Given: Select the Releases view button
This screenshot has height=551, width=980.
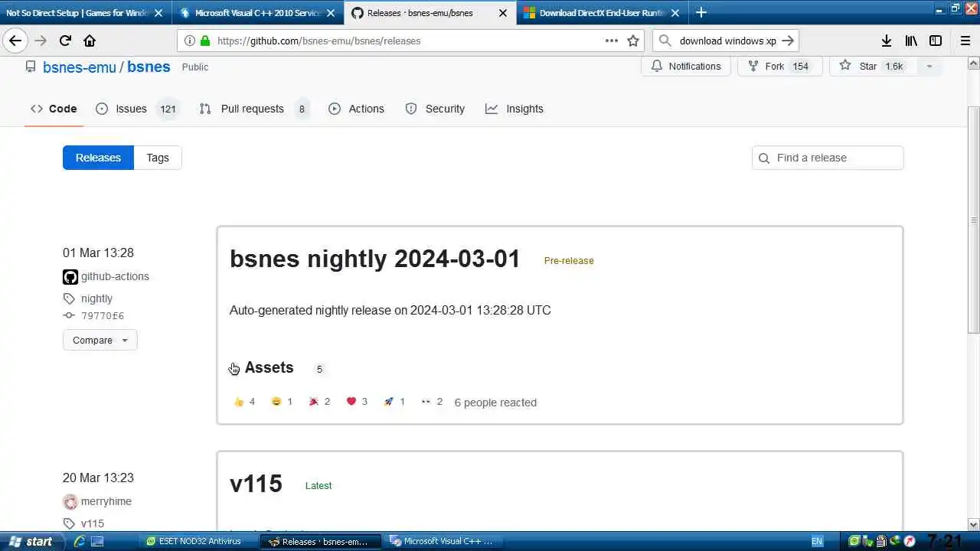Looking at the screenshot, I should [98, 158].
